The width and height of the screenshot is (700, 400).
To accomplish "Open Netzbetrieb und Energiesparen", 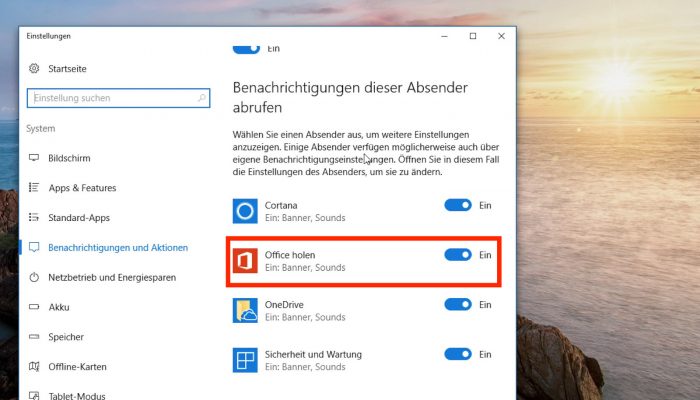I will [x=112, y=277].
